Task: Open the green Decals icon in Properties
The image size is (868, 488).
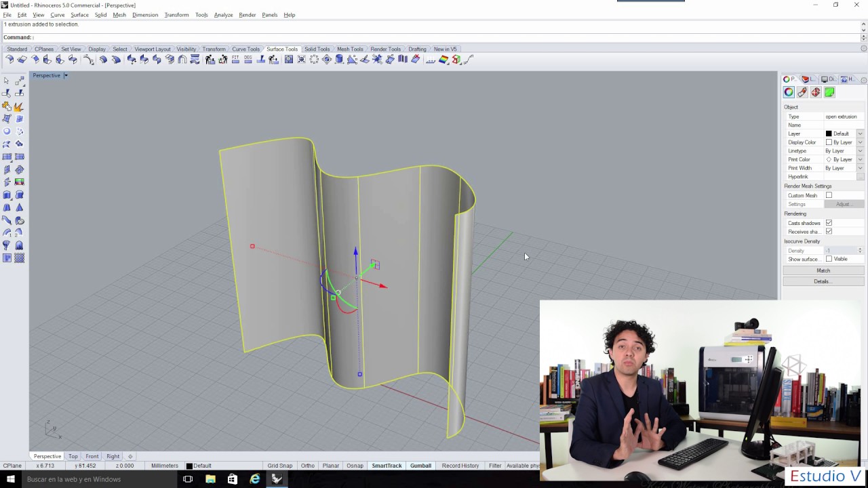Action: (x=829, y=92)
